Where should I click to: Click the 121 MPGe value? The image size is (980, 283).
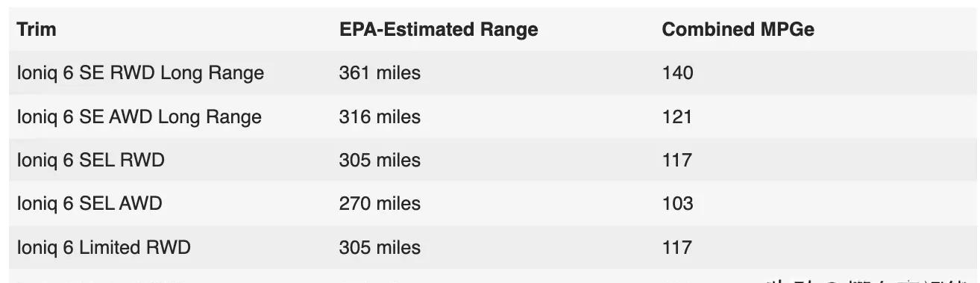pyautogui.click(x=676, y=117)
